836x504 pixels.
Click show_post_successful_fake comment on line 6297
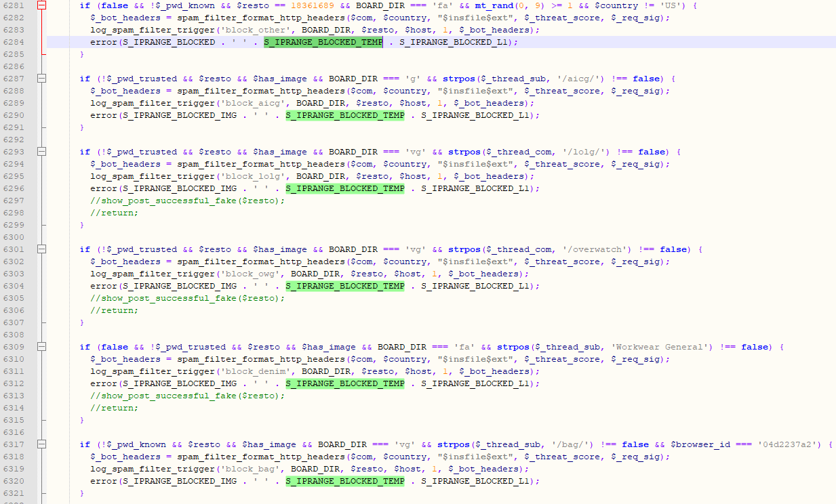coord(188,201)
